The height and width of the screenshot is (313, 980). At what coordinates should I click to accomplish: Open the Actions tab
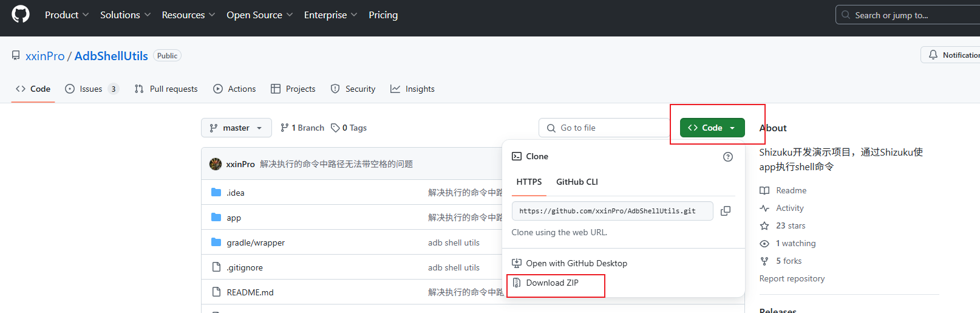point(234,89)
